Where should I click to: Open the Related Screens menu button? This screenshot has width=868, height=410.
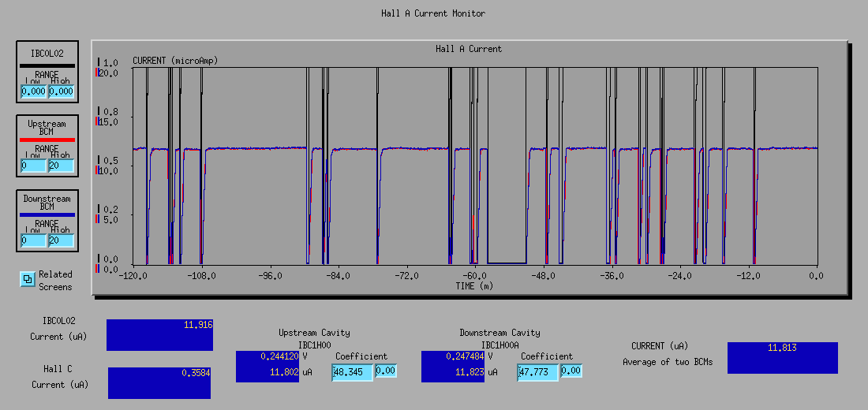point(28,279)
